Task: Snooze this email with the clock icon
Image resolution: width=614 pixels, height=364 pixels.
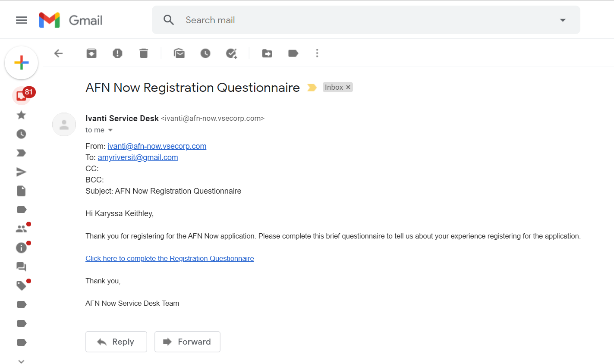Action: (x=205, y=53)
